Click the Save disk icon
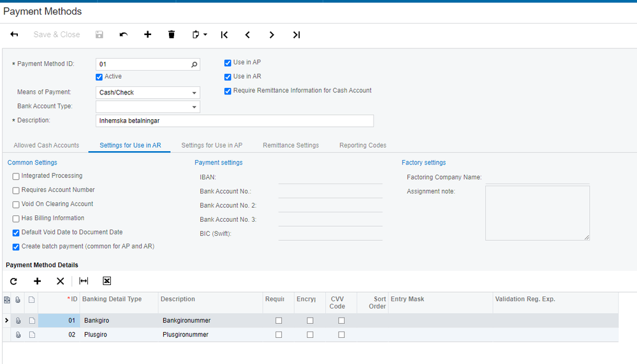The width and height of the screenshot is (637, 364). [99, 34]
